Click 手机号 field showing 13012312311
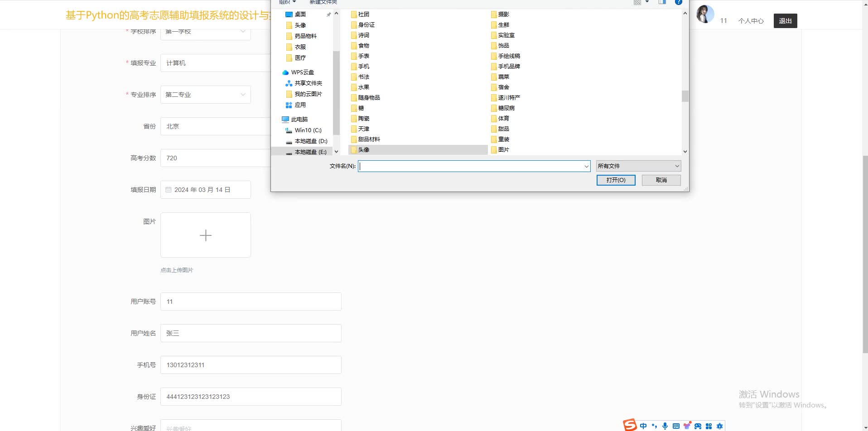 (251, 365)
